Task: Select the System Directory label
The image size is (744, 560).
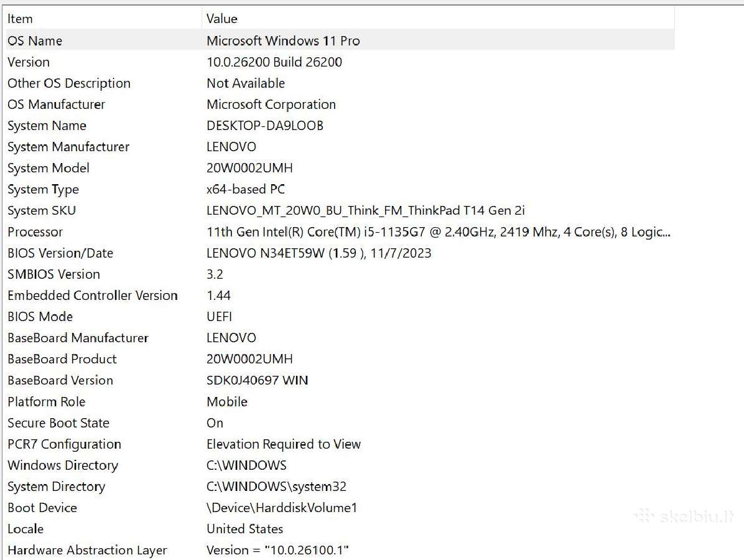Action: point(57,487)
